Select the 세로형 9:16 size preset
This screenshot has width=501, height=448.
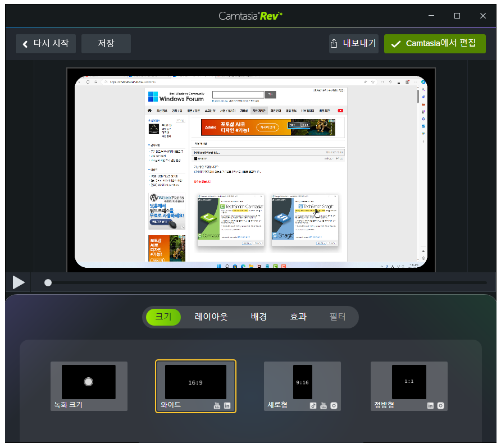tap(302, 386)
